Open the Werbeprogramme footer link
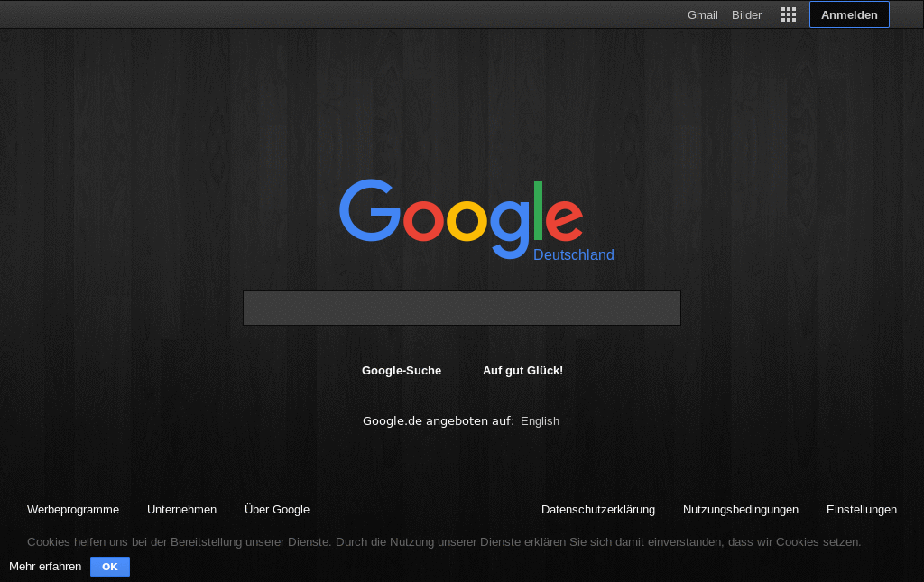924x582 pixels. click(x=73, y=510)
